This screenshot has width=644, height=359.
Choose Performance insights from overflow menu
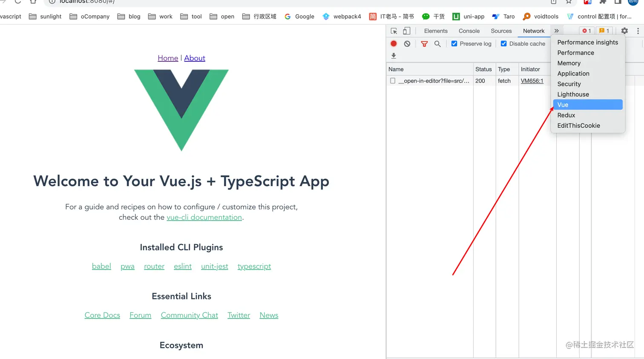[x=588, y=42]
